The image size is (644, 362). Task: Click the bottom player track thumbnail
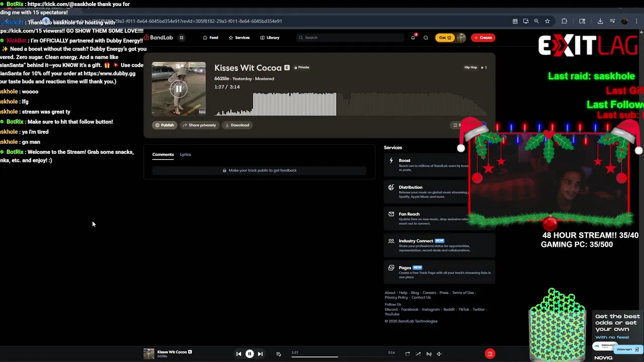(x=149, y=354)
